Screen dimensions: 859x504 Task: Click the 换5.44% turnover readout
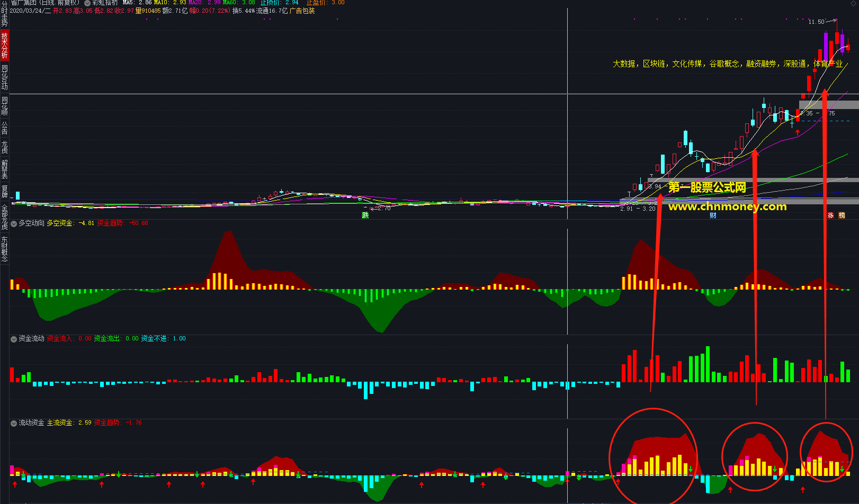244,11
